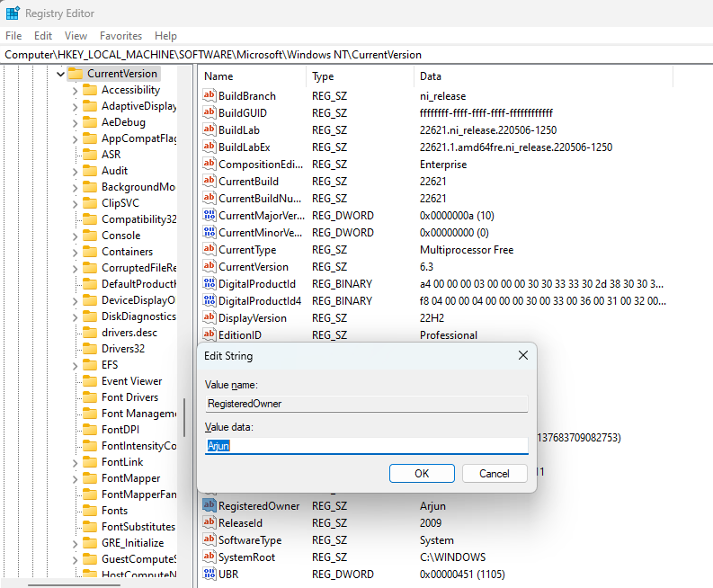Expand the GRE_Initialize key
This screenshot has width=713, height=588.
click(75, 543)
